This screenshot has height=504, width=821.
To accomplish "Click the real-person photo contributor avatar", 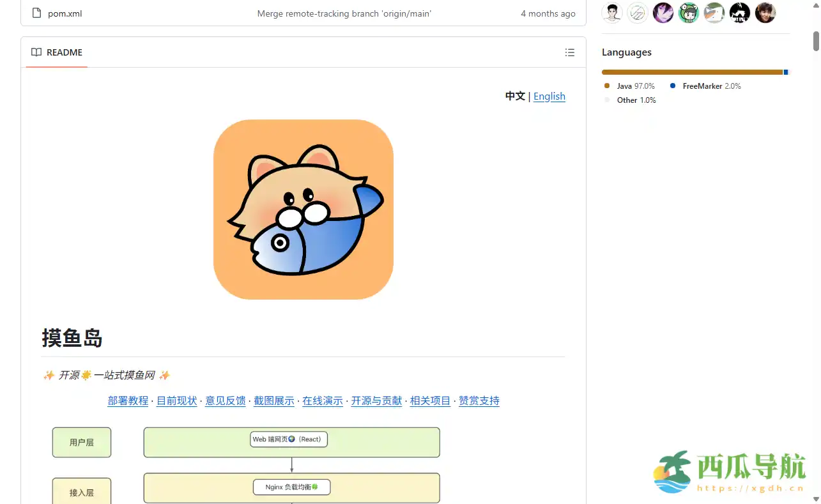I will pos(765,13).
